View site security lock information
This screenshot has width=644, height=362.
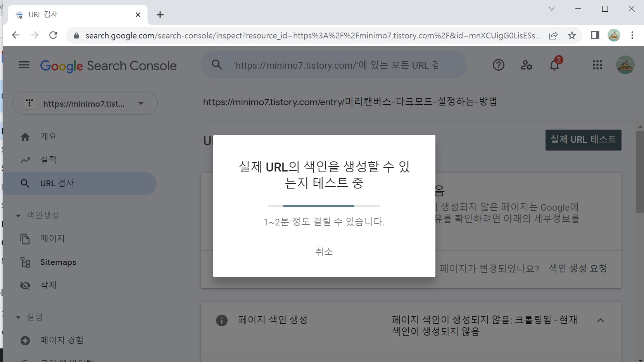(76, 36)
